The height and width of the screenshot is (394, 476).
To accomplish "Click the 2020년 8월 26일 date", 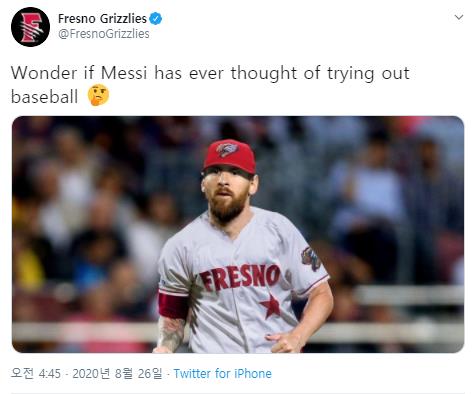I will point(117,373).
